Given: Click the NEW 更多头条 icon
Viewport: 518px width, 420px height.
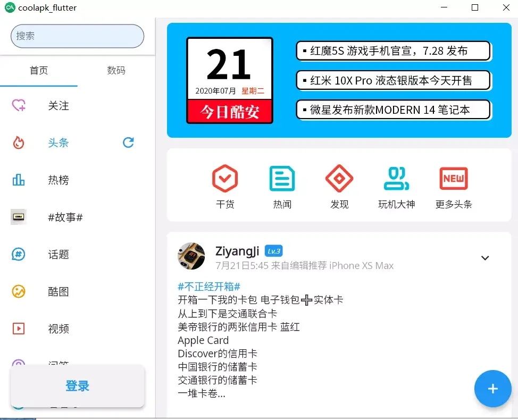Looking at the screenshot, I should [x=453, y=179].
